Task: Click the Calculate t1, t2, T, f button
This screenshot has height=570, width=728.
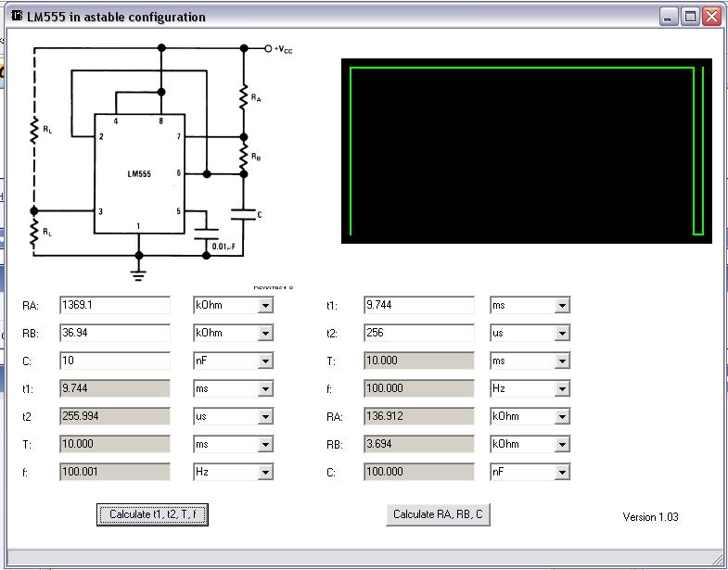Action: (152, 514)
